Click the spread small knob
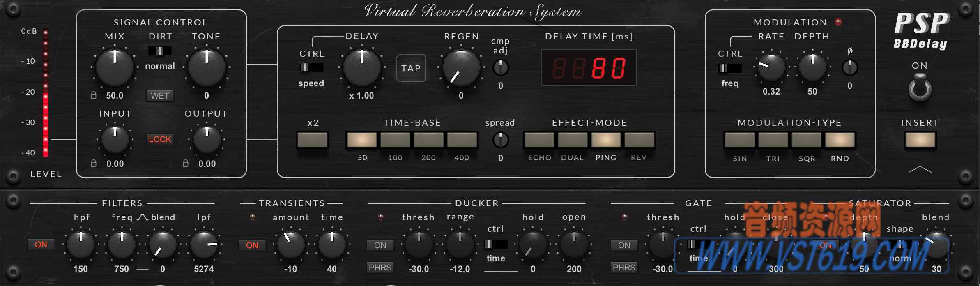The width and height of the screenshot is (980, 286). point(501,140)
